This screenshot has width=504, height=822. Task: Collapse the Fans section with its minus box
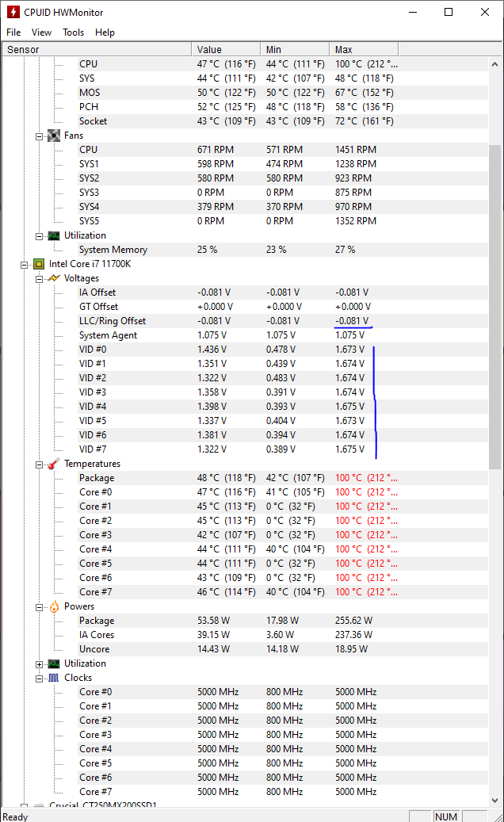coord(39,136)
